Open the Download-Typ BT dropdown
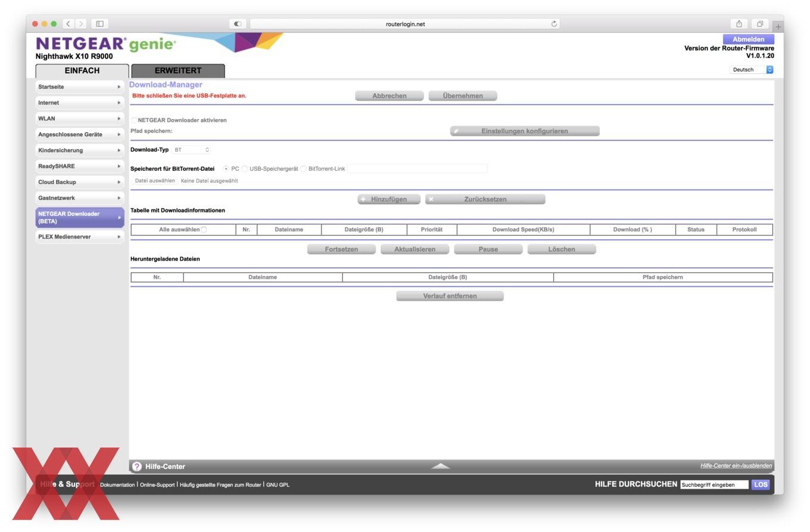 click(x=191, y=150)
